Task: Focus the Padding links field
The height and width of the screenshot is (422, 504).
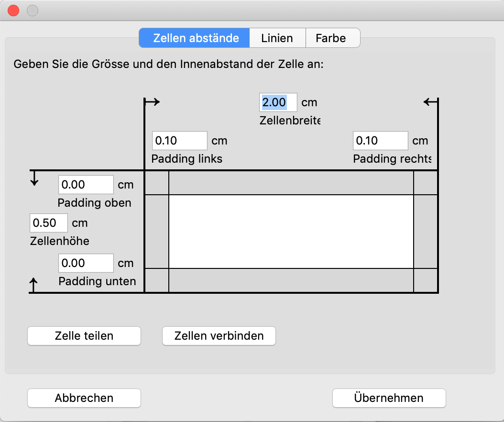Action: coord(179,141)
